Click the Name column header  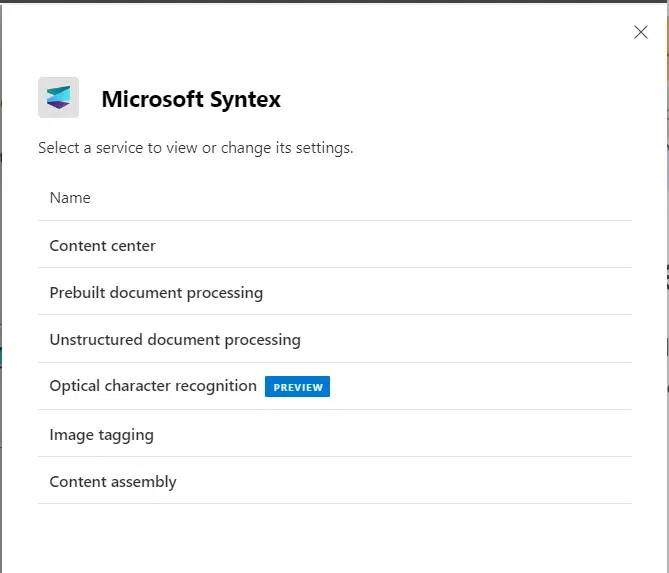70,198
